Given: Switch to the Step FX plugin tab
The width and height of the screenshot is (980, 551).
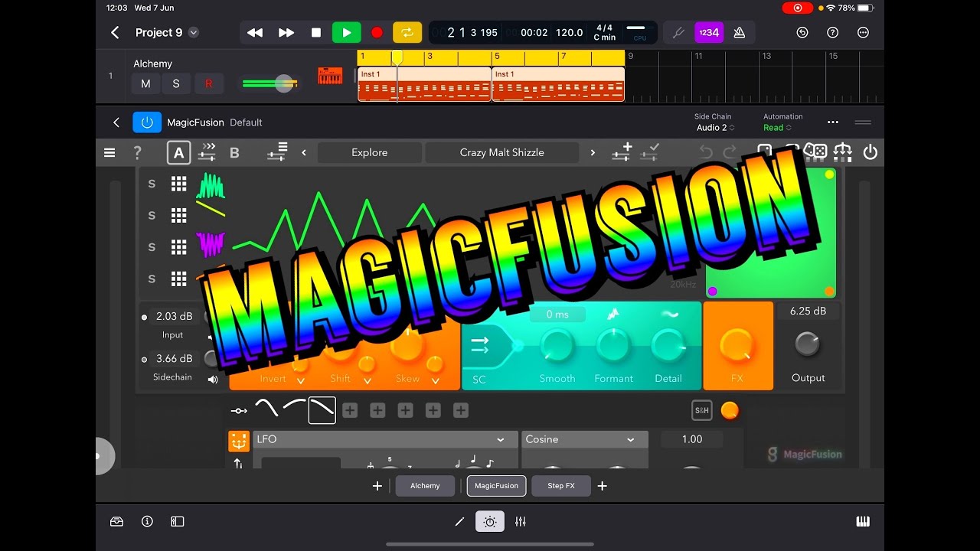Looking at the screenshot, I should 561,485.
